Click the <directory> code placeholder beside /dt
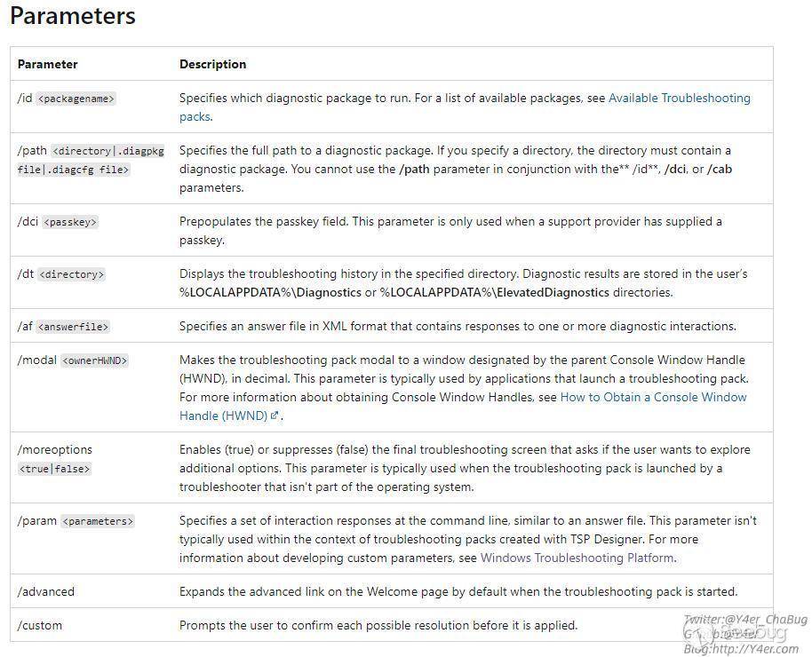 pos(72,275)
